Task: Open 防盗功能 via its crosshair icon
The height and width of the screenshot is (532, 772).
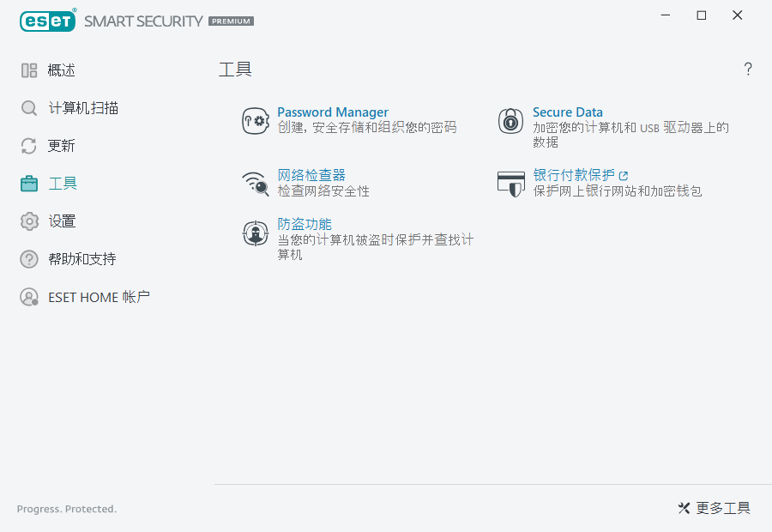Action: [x=255, y=233]
